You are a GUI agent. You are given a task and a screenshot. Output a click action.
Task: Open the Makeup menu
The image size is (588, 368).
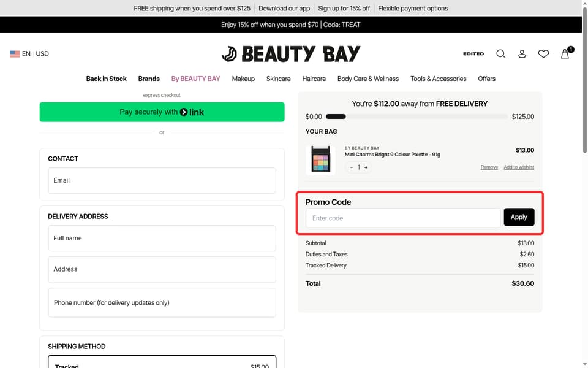click(x=243, y=79)
